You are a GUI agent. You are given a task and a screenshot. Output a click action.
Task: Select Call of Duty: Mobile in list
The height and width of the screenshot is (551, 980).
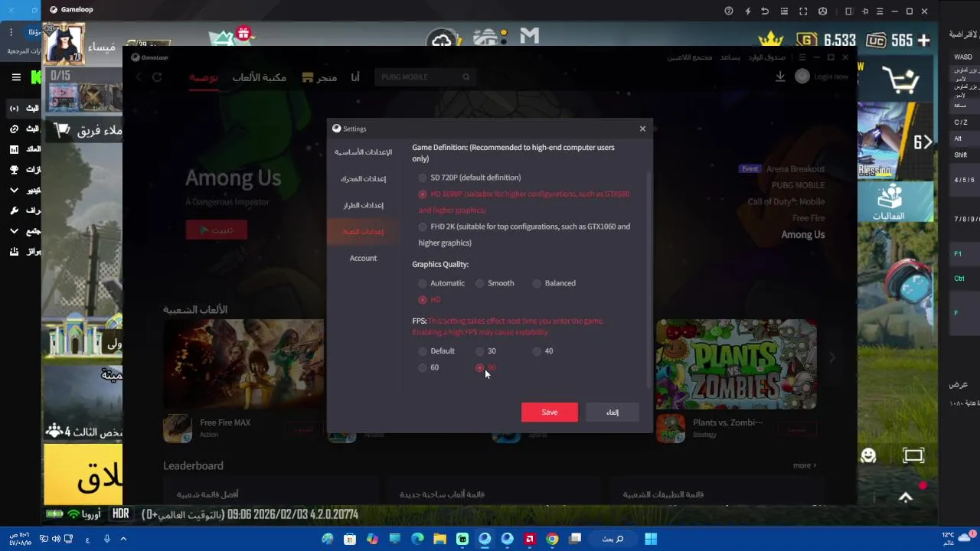786,202
